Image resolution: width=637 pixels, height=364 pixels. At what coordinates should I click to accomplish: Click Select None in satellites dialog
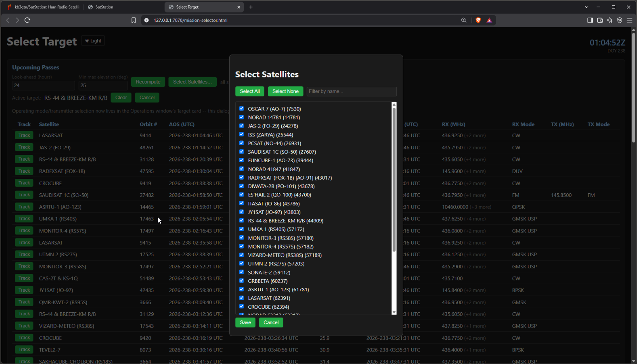pyautogui.click(x=286, y=91)
